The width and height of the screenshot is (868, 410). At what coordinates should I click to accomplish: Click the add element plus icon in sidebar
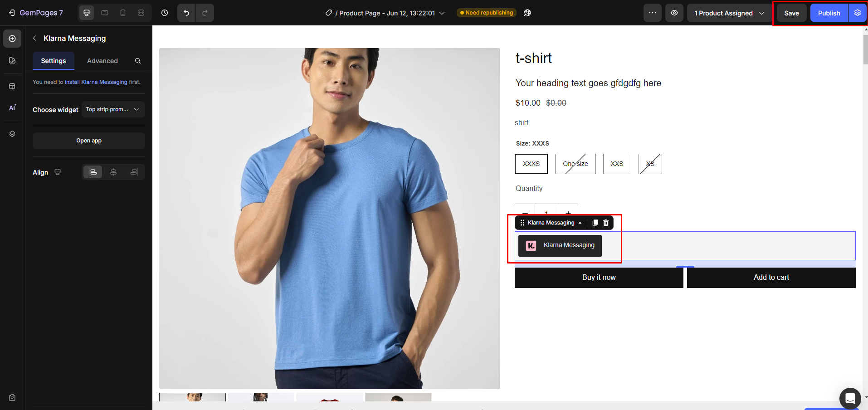12,39
